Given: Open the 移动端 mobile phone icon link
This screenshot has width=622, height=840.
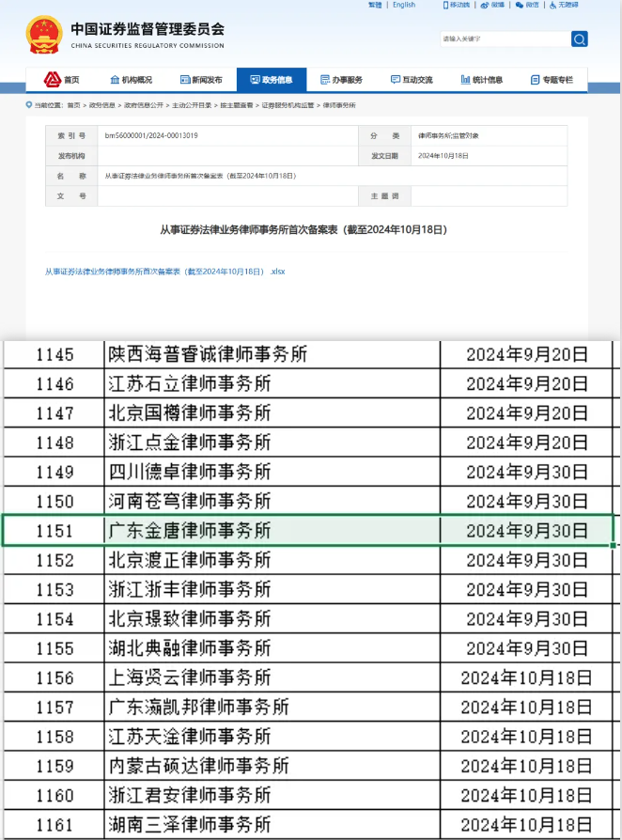Looking at the screenshot, I should [445, 5].
